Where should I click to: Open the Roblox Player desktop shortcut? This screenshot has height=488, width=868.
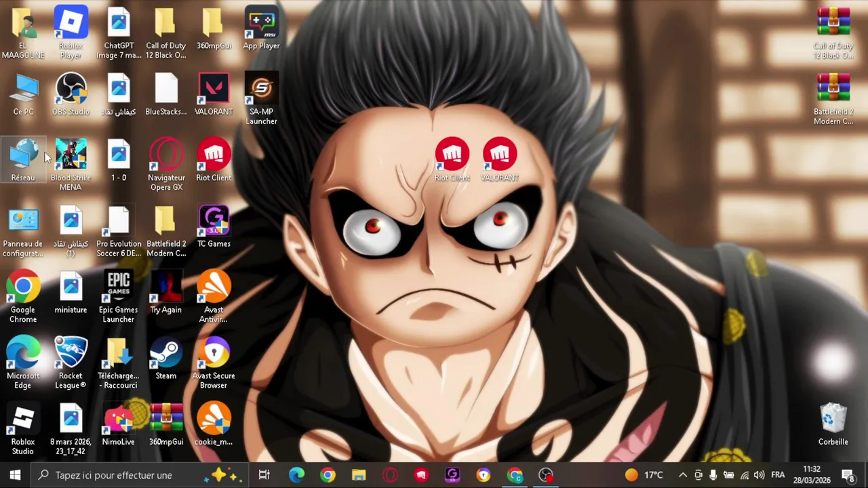[71, 32]
